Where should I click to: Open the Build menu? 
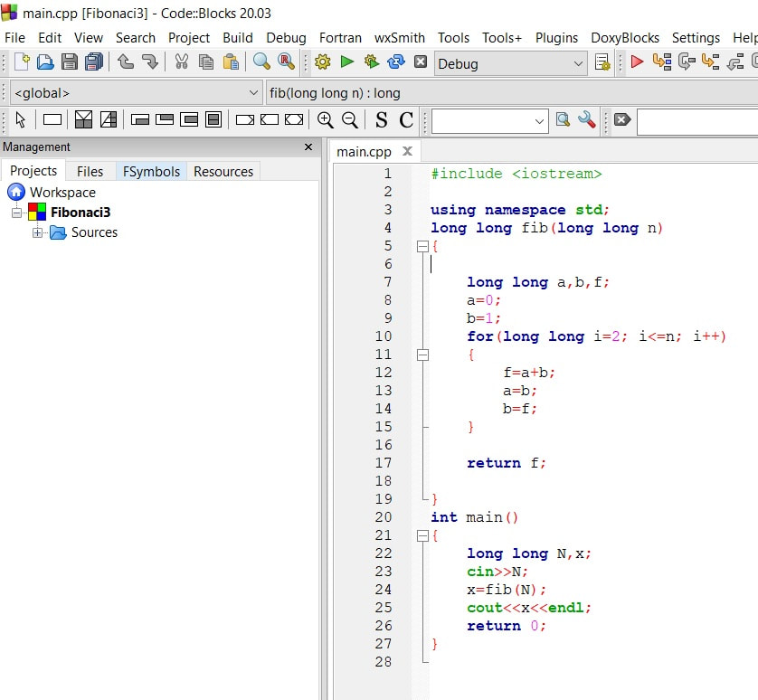tap(237, 38)
